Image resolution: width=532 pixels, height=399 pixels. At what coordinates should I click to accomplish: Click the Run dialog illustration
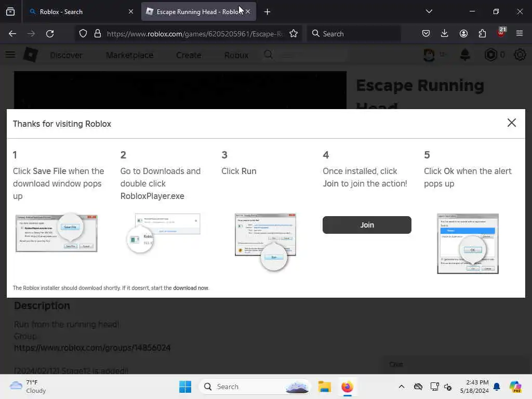(x=265, y=242)
